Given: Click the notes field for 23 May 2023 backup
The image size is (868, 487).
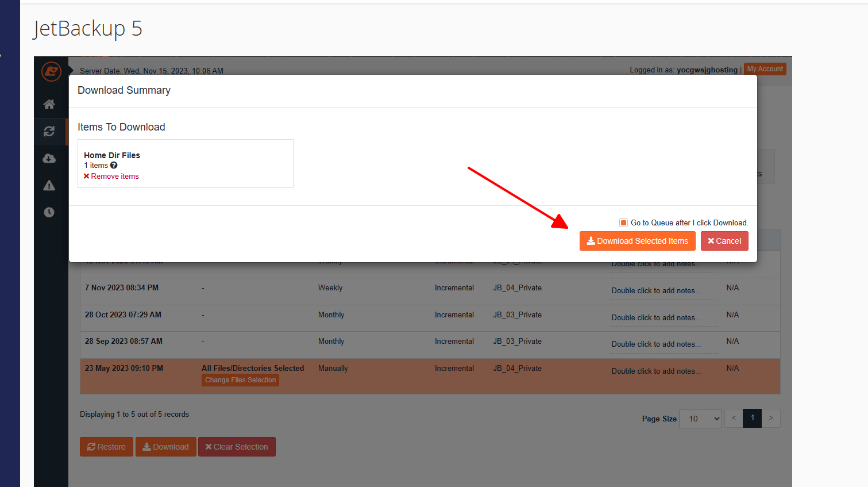Looking at the screenshot, I should (x=664, y=371).
